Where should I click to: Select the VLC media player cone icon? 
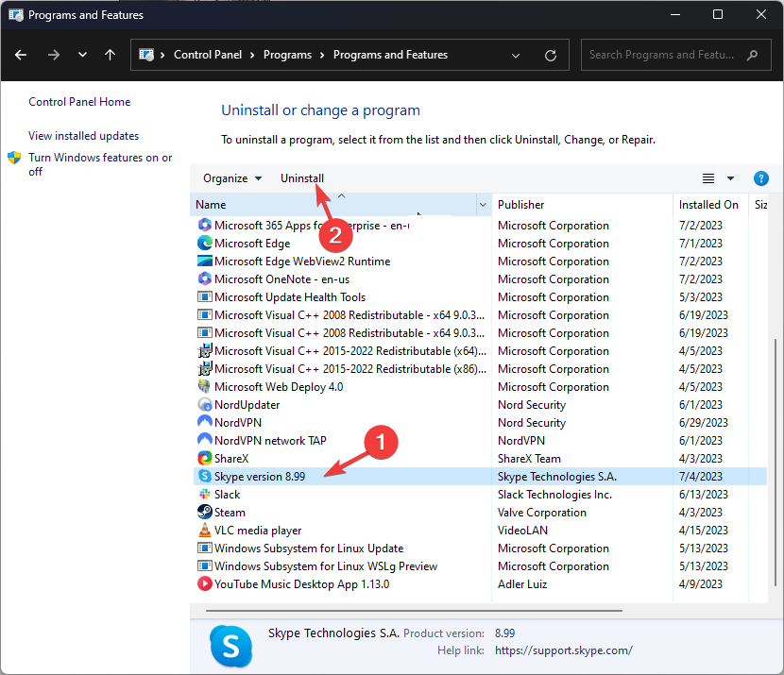pos(204,530)
